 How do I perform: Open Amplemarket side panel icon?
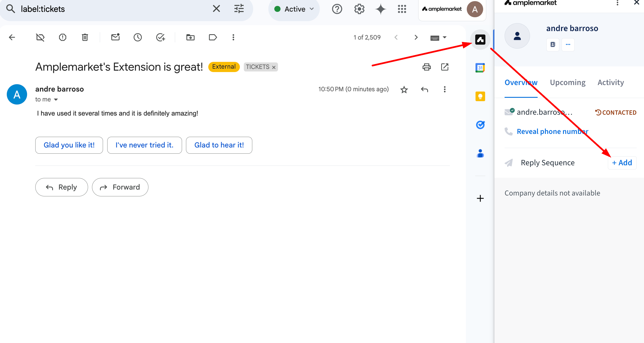click(x=480, y=40)
